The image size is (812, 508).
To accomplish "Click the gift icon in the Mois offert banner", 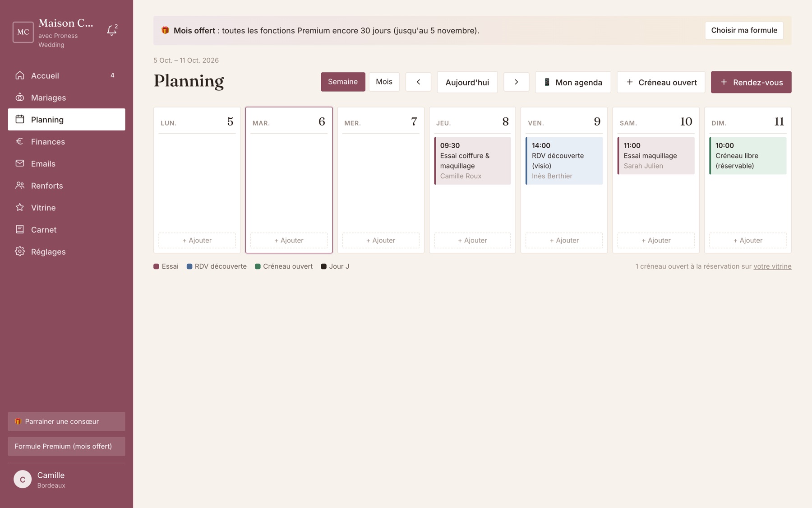I will (165, 30).
